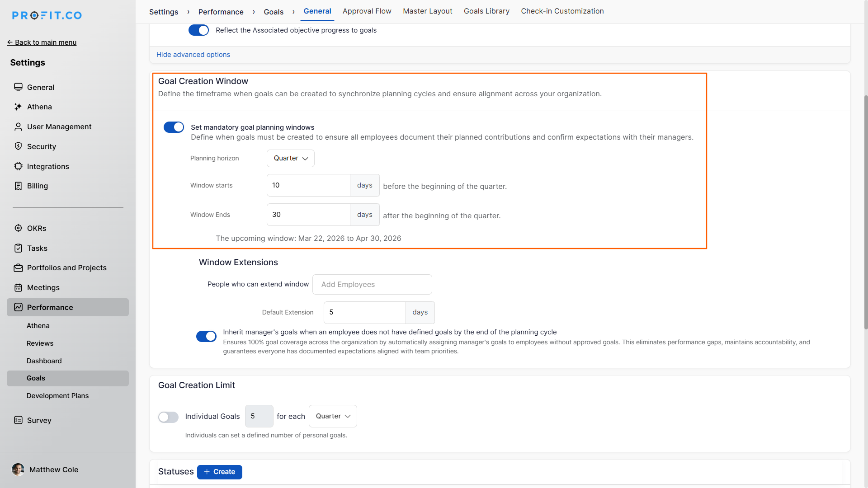Open the Planning horizon Quarter dropdown
The image size is (868, 488).
(290, 159)
